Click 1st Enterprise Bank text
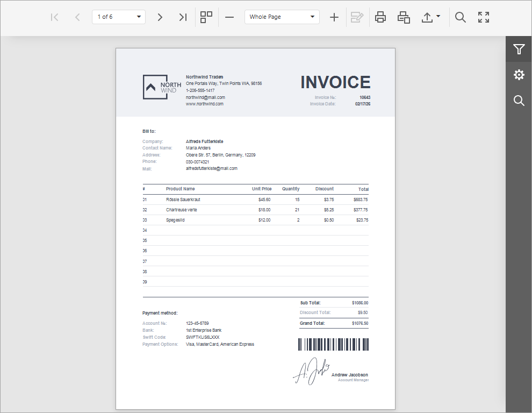 (204, 330)
